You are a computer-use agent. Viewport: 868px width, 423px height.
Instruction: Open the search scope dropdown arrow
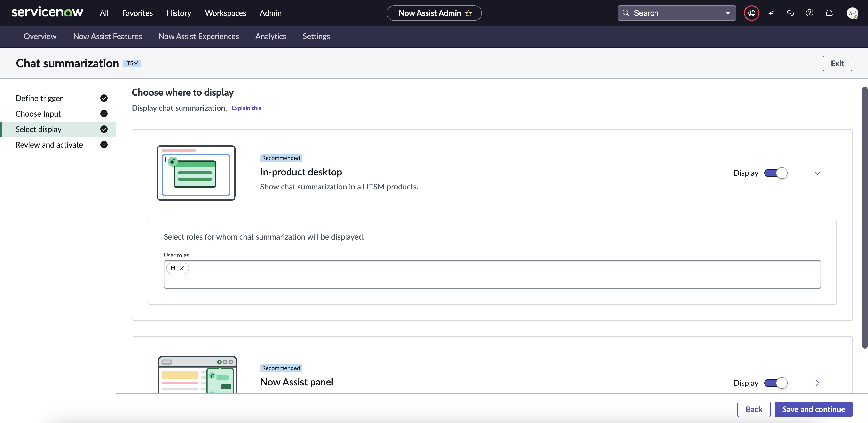pos(728,13)
